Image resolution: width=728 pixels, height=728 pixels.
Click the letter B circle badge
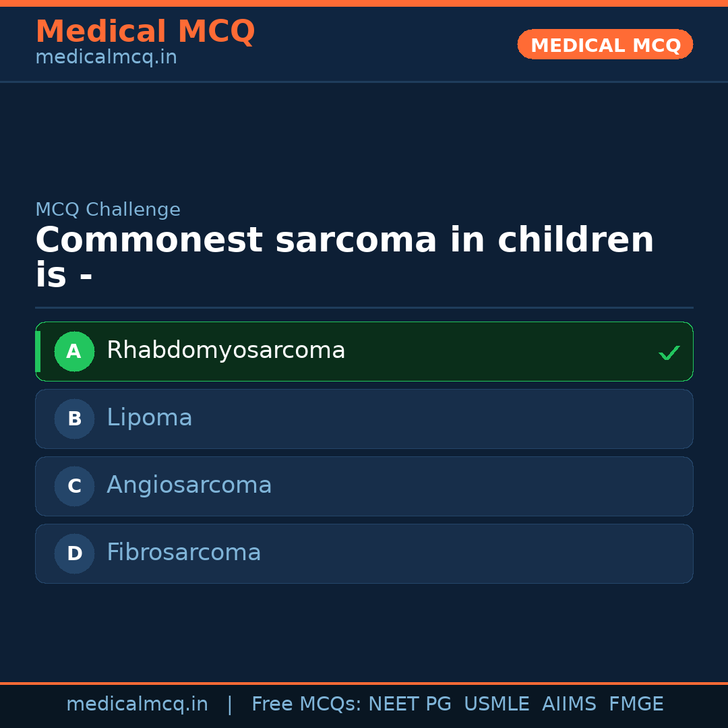[74, 419]
